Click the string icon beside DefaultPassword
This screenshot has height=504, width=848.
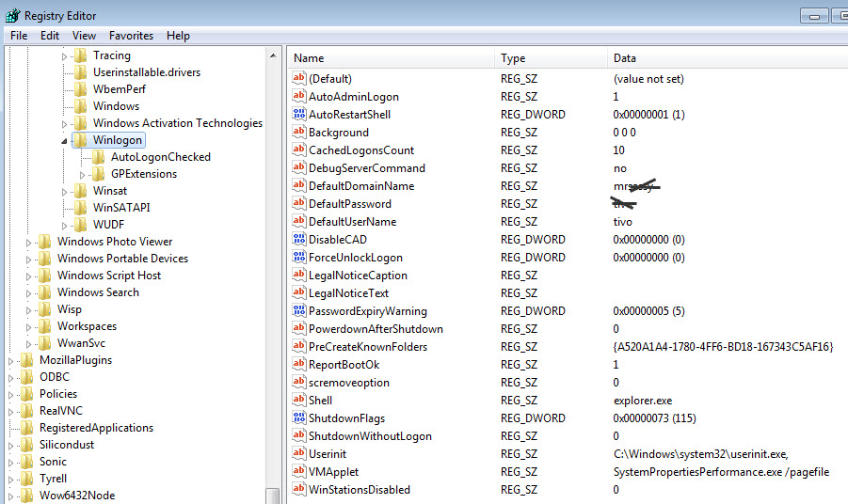(299, 203)
